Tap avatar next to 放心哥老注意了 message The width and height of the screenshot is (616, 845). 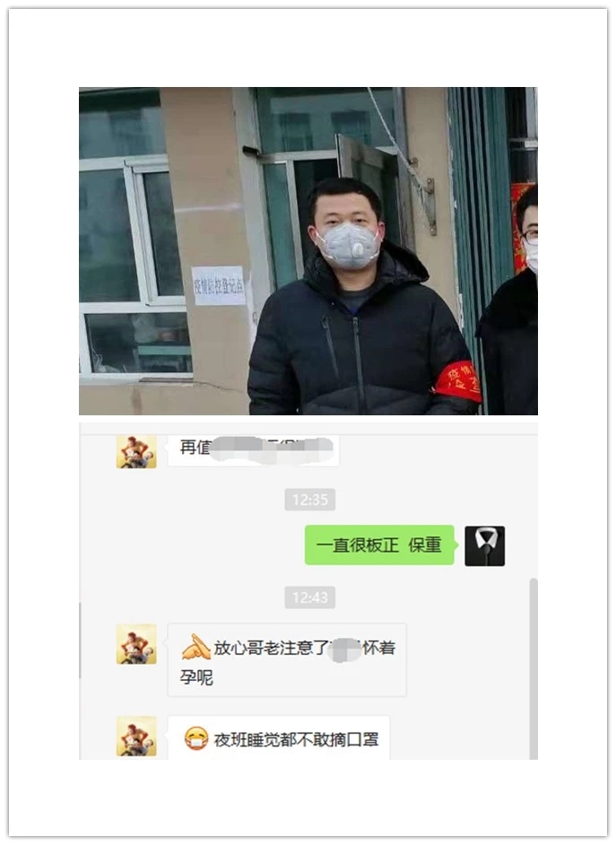point(136,644)
